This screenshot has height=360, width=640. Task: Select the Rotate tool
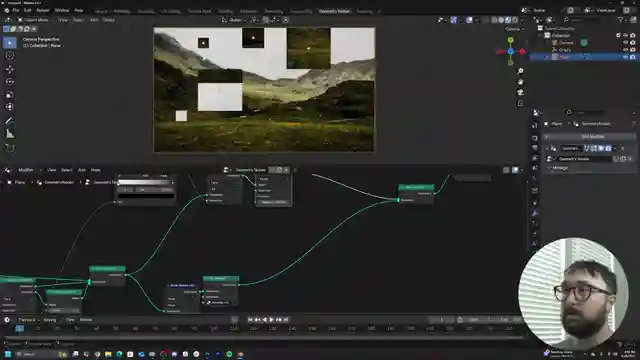pos(10,82)
